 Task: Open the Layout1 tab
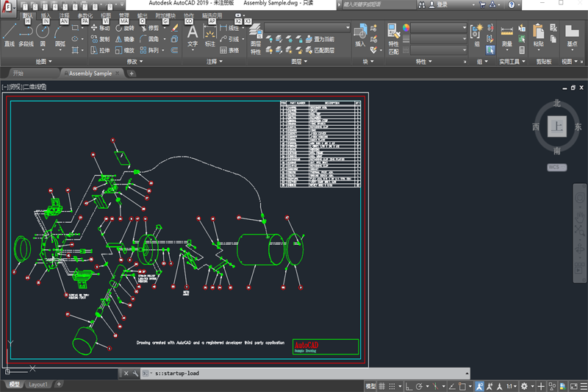[x=38, y=385]
